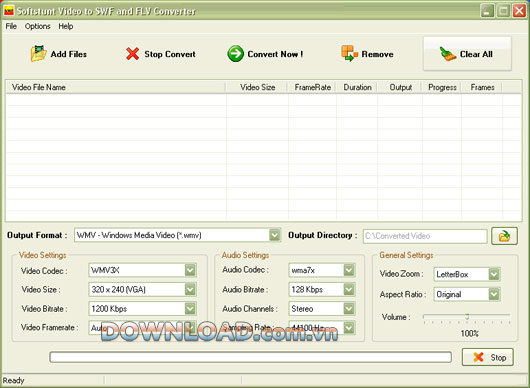Expand the Audio Codec dropdown
The width and height of the screenshot is (530, 388).
pos(349,270)
